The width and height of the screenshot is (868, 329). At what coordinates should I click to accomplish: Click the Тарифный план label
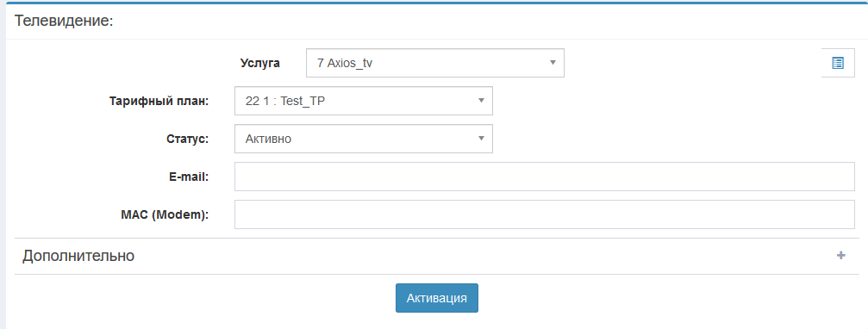click(x=159, y=101)
